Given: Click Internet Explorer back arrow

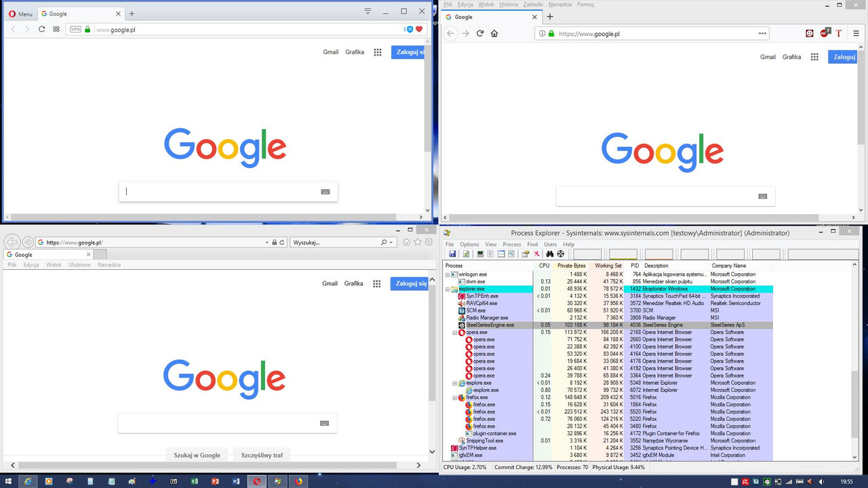Looking at the screenshot, I should pos(12,242).
